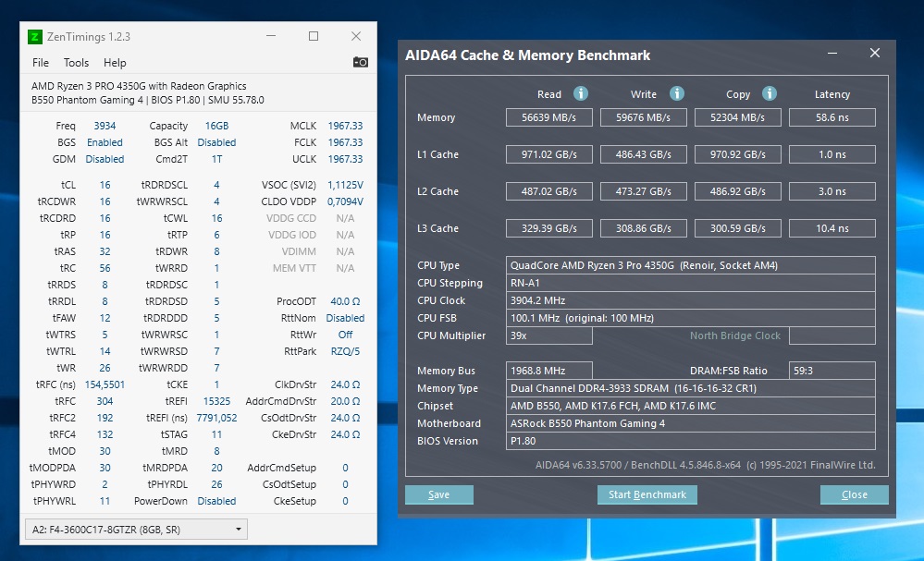Screen dimensions: 924x561
Task: Maximize the ZenTimings window
Action: 314,36
